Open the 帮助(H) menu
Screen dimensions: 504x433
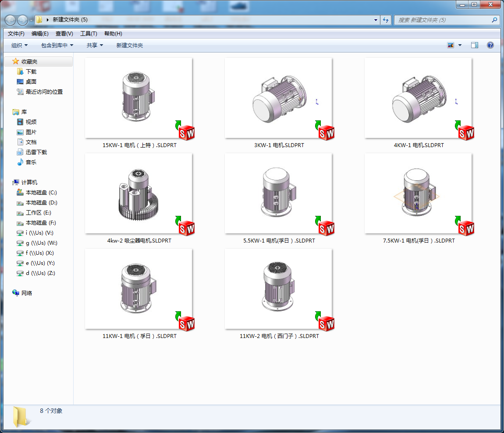click(113, 34)
